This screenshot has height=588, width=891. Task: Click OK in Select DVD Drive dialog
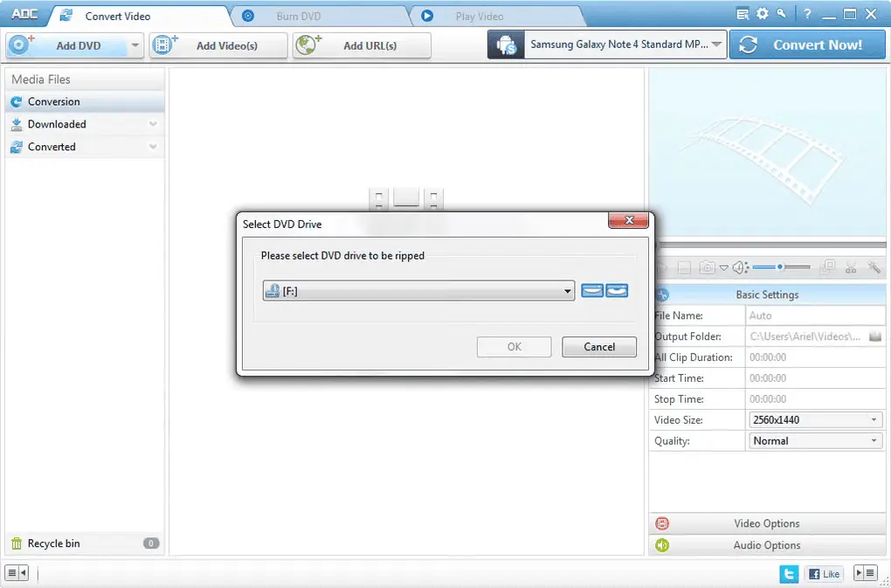(x=515, y=347)
